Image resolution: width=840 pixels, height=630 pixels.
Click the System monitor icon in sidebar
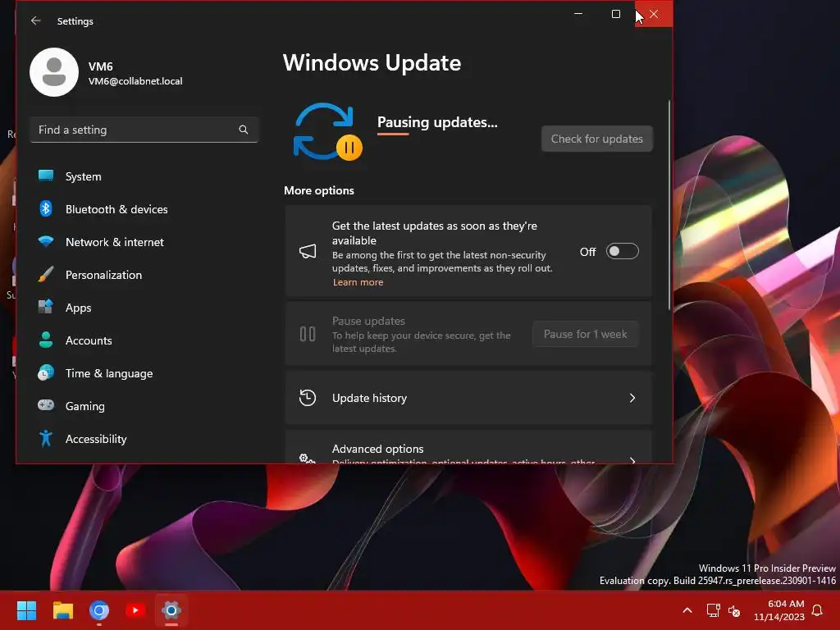click(x=46, y=176)
